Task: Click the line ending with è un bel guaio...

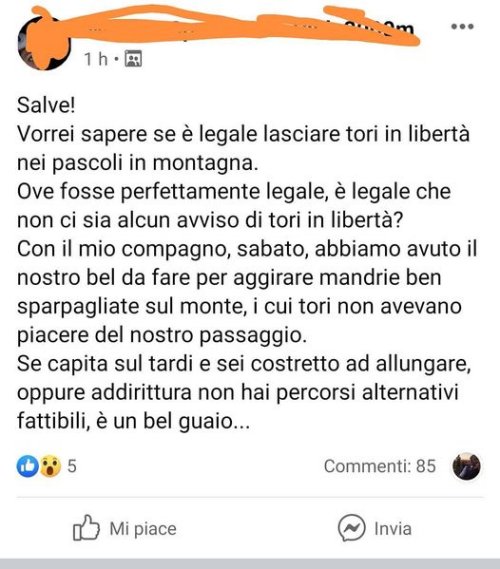Action: pyautogui.click(x=134, y=421)
